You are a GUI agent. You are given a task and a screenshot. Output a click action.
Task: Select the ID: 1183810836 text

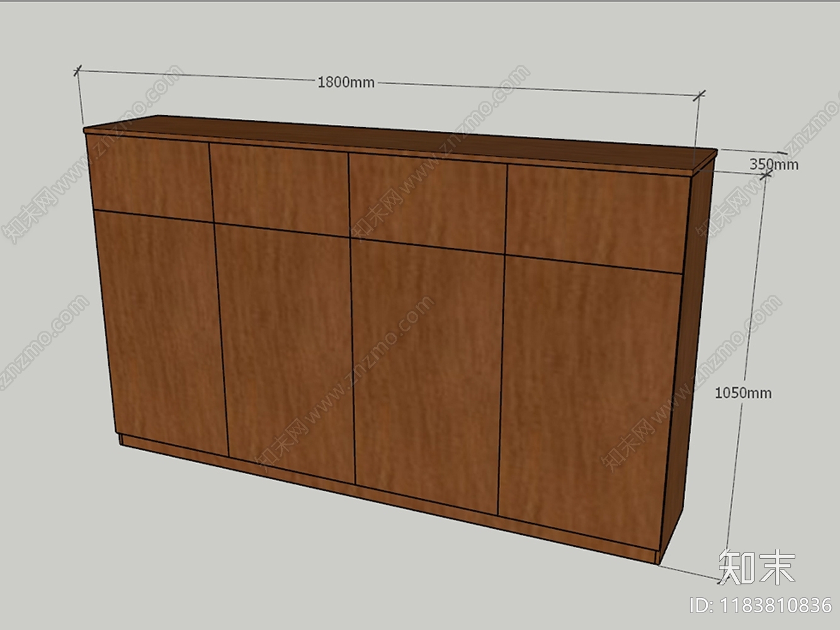[761, 605]
